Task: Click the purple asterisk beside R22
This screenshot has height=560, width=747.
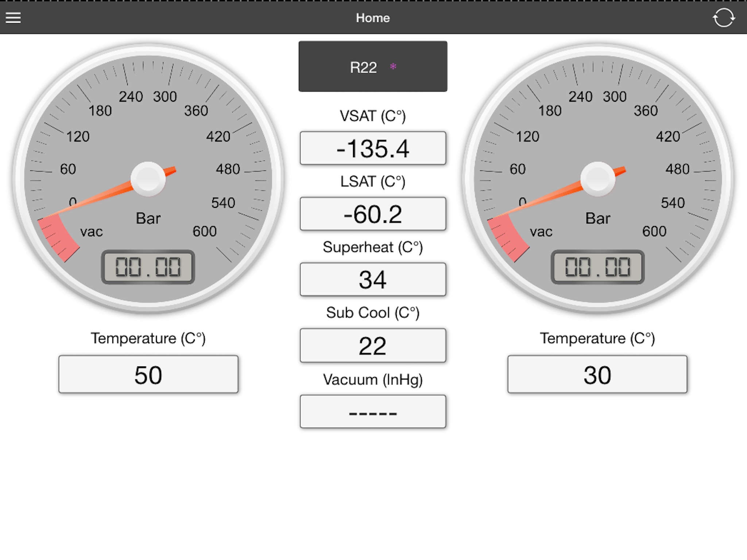Action: 393,67
